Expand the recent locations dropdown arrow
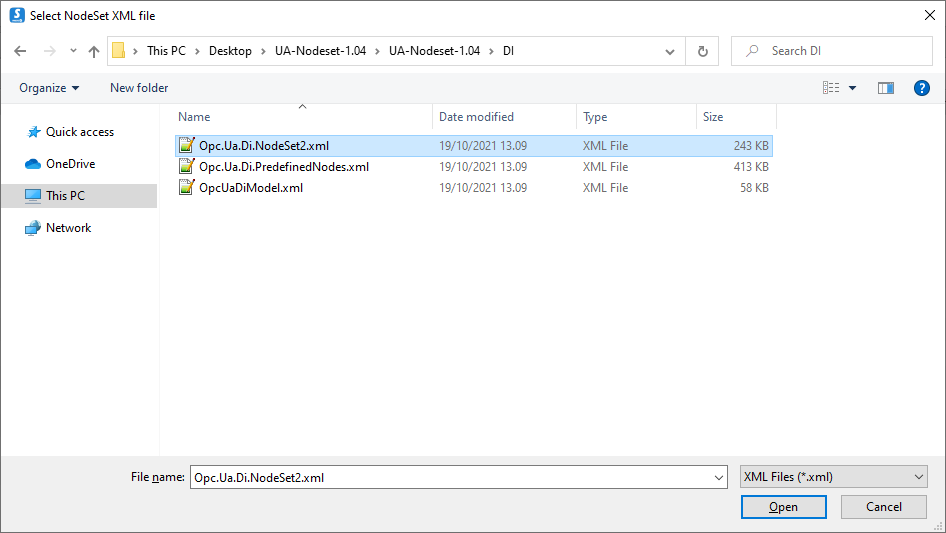The image size is (946, 533). point(73,51)
